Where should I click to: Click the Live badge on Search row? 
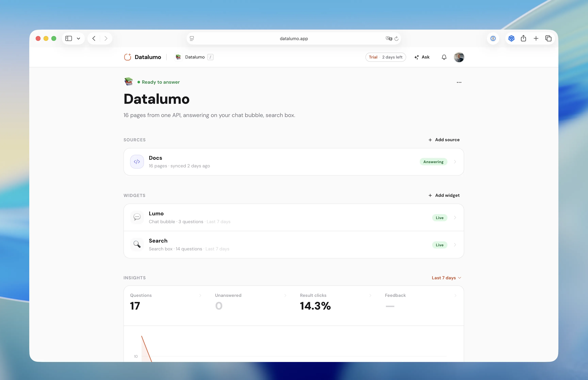pos(439,245)
